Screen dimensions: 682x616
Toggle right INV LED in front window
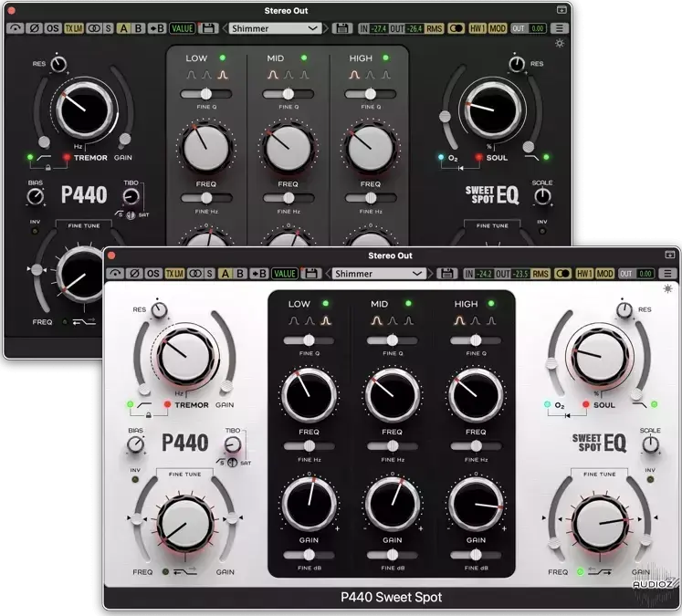tap(650, 479)
